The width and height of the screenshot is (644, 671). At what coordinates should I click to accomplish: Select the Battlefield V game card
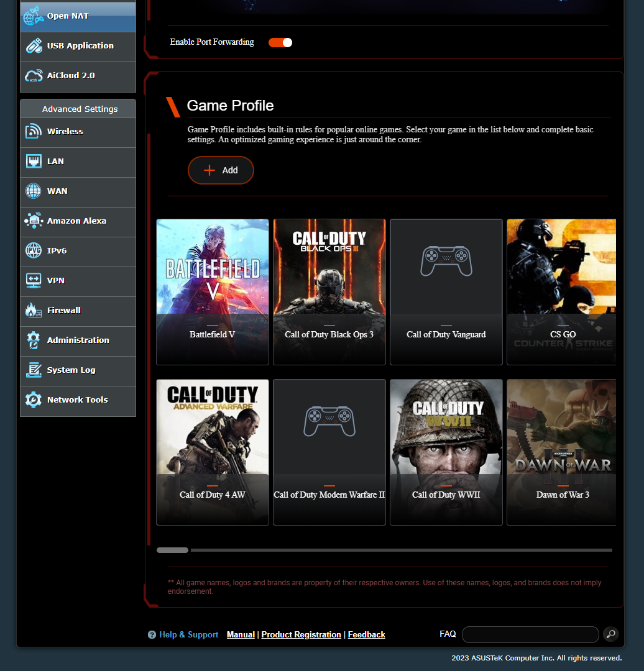pyautogui.click(x=213, y=292)
